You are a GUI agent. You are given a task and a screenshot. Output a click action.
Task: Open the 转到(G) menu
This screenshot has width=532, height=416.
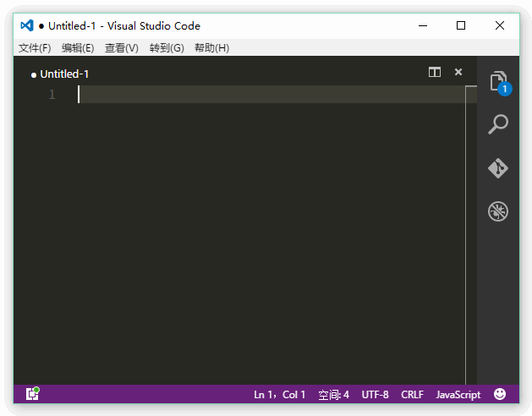[167, 48]
